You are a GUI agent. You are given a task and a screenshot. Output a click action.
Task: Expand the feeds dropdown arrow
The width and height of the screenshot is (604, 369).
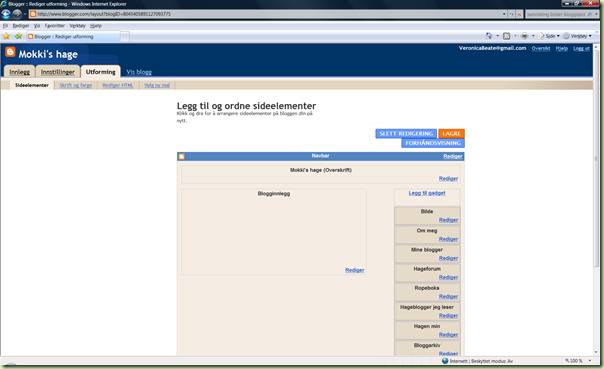pos(515,36)
